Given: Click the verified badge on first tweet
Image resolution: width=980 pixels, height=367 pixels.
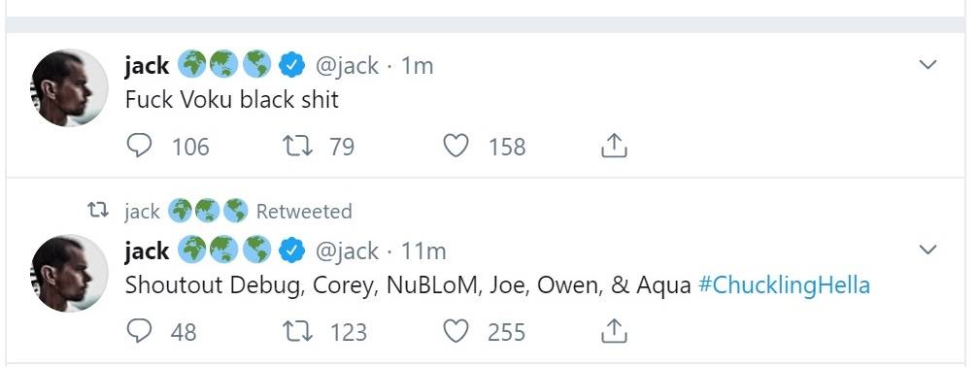Looking at the screenshot, I should (291, 66).
